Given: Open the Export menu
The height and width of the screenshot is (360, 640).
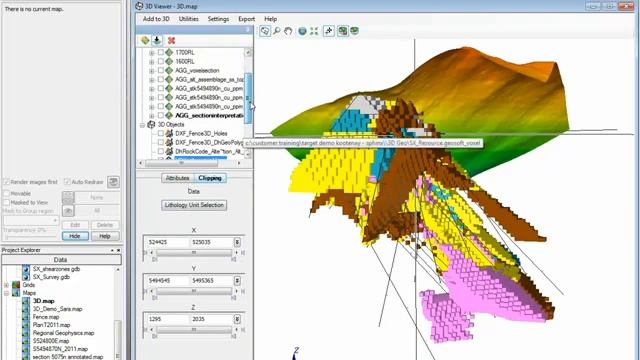Looking at the screenshot, I should [x=247, y=19].
